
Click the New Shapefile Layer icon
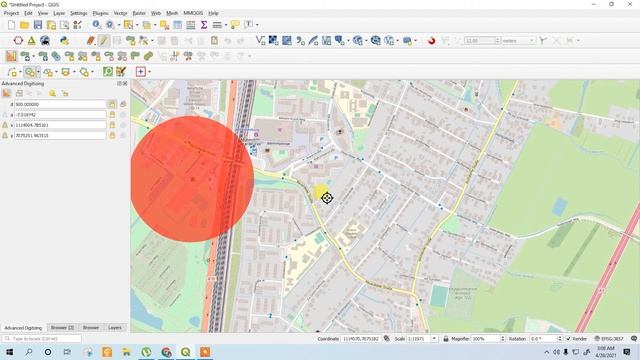pos(260,40)
